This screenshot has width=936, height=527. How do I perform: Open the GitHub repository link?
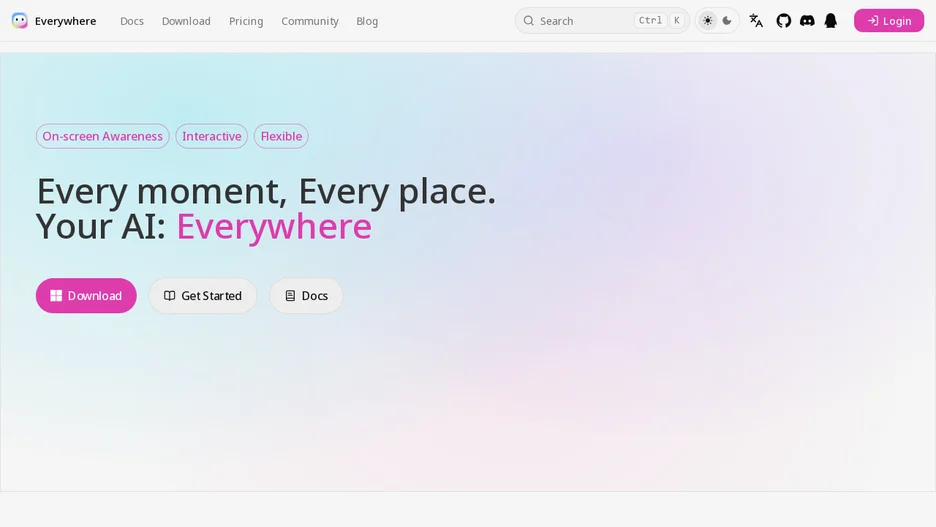[x=783, y=21]
